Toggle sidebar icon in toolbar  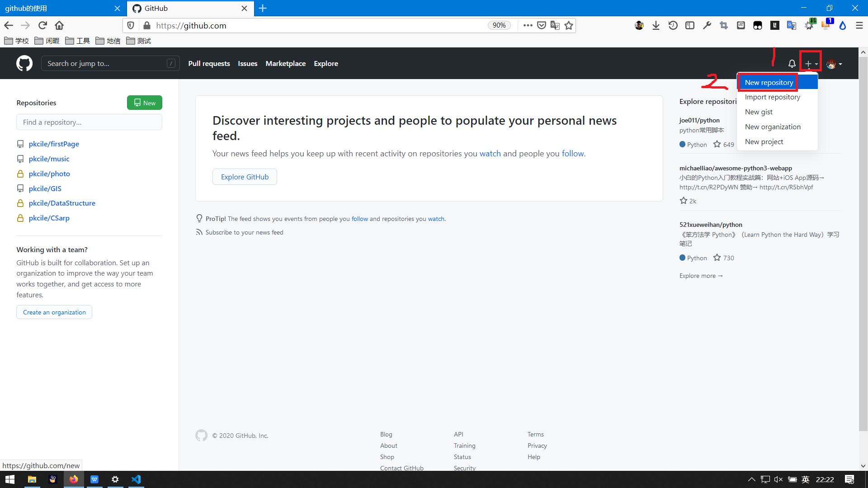pyautogui.click(x=690, y=25)
